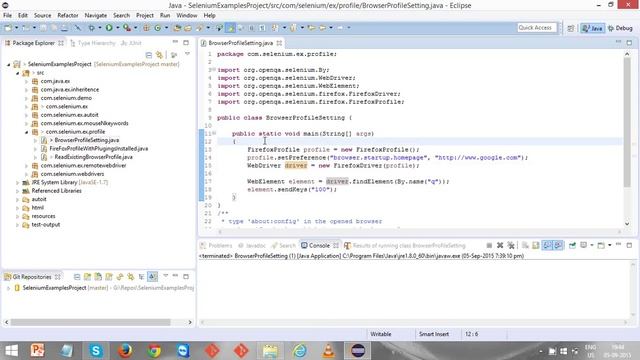Switch to the Type Hierarchy tab
This screenshot has height=360, width=640.
pos(93,43)
